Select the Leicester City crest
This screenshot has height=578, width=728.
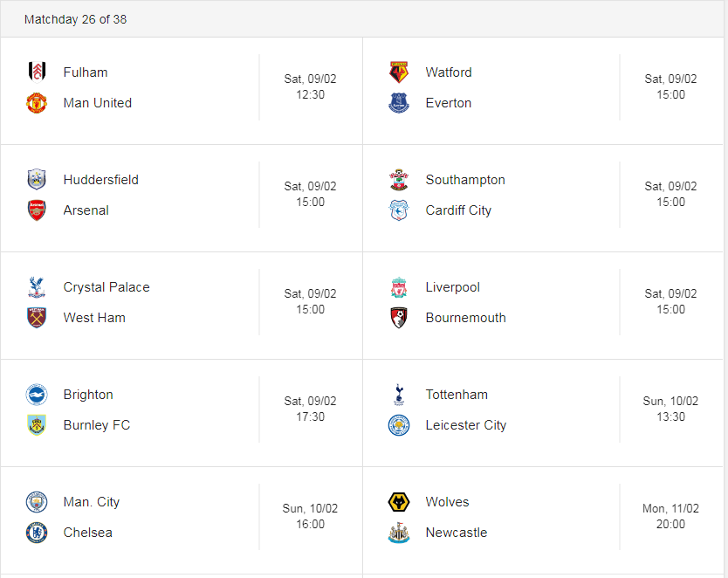point(399,425)
